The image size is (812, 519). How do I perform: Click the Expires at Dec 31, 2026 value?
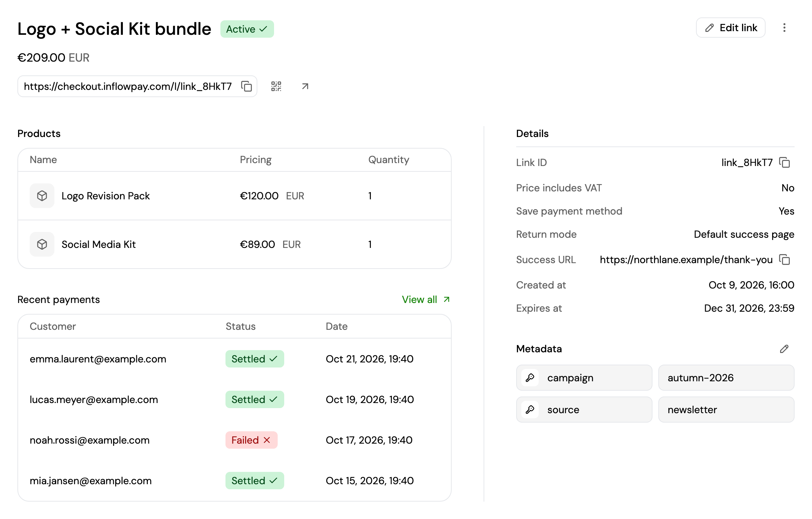749,308
